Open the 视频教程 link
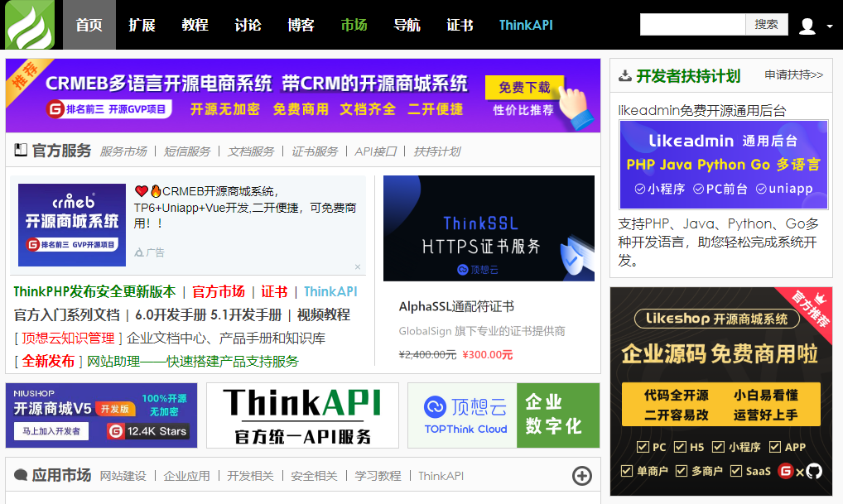 [x=324, y=314]
